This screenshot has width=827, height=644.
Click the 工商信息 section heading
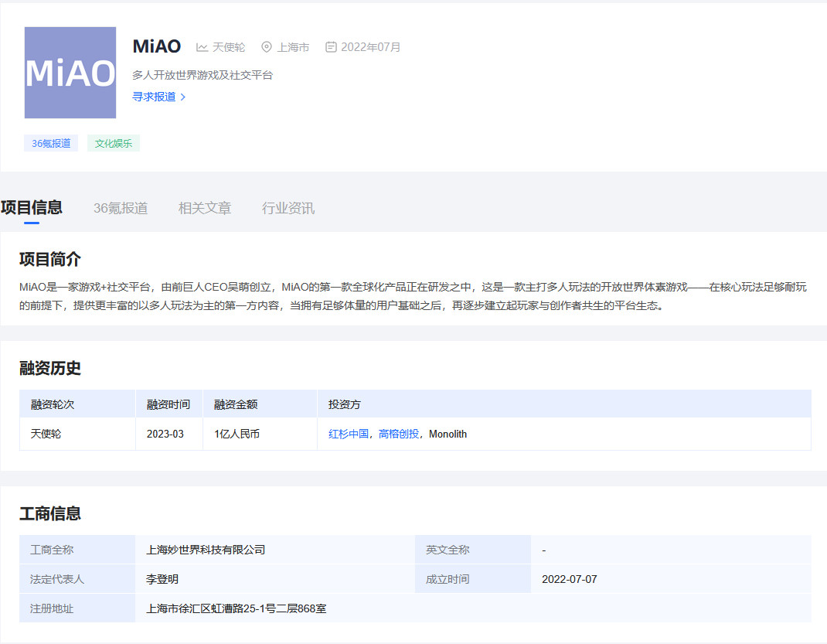[50, 513]
